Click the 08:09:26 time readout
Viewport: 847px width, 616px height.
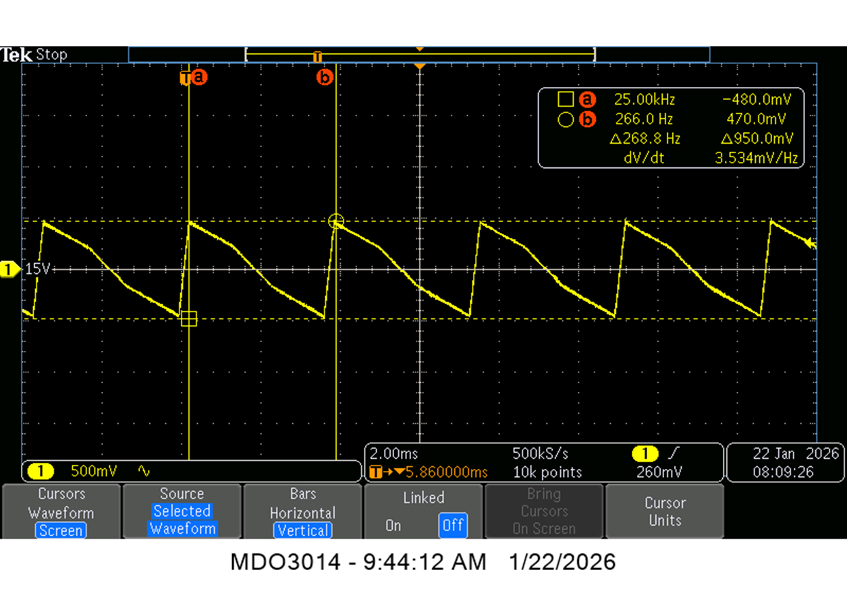[783, 472]
